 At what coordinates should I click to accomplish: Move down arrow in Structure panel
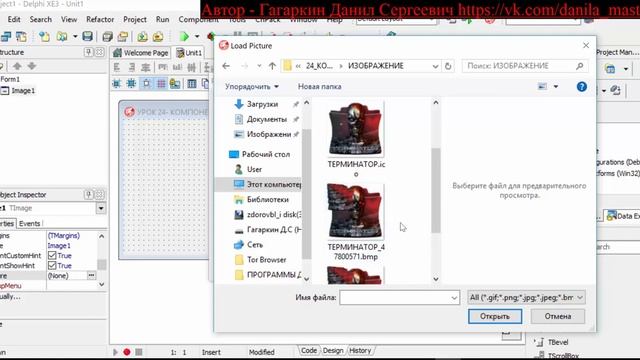(x=32, y=66)
